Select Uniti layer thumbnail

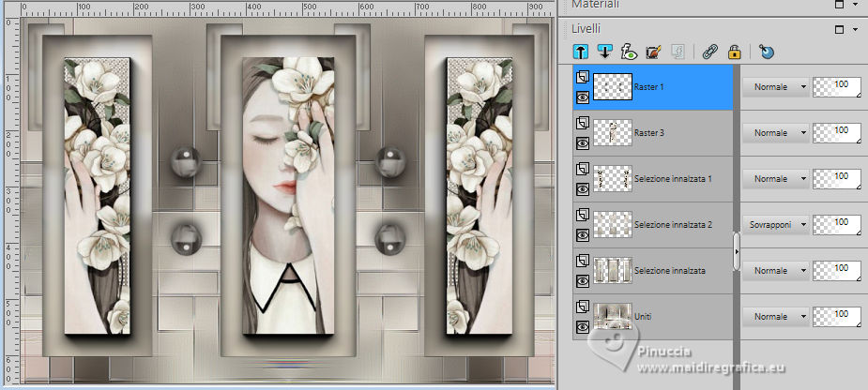(612, 317)
